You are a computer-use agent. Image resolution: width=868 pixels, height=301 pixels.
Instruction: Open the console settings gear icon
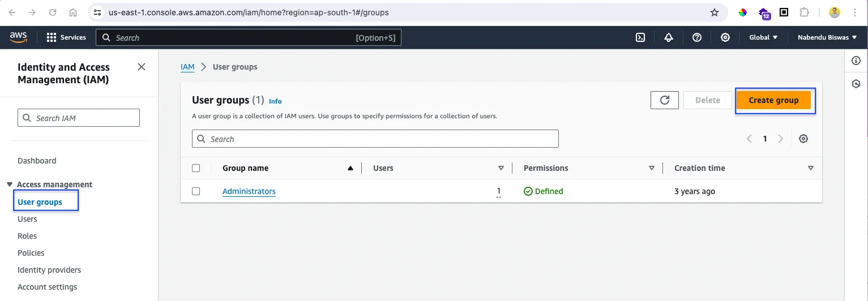click(725, 37)
